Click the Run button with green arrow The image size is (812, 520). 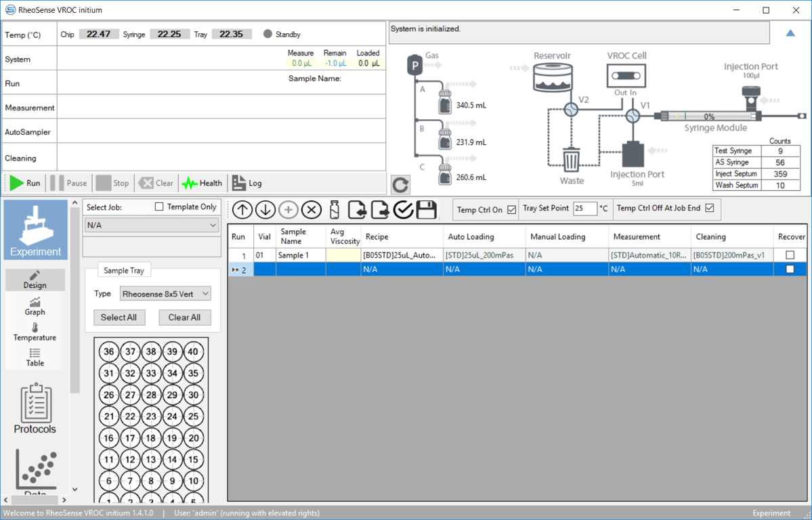point(24,183)
